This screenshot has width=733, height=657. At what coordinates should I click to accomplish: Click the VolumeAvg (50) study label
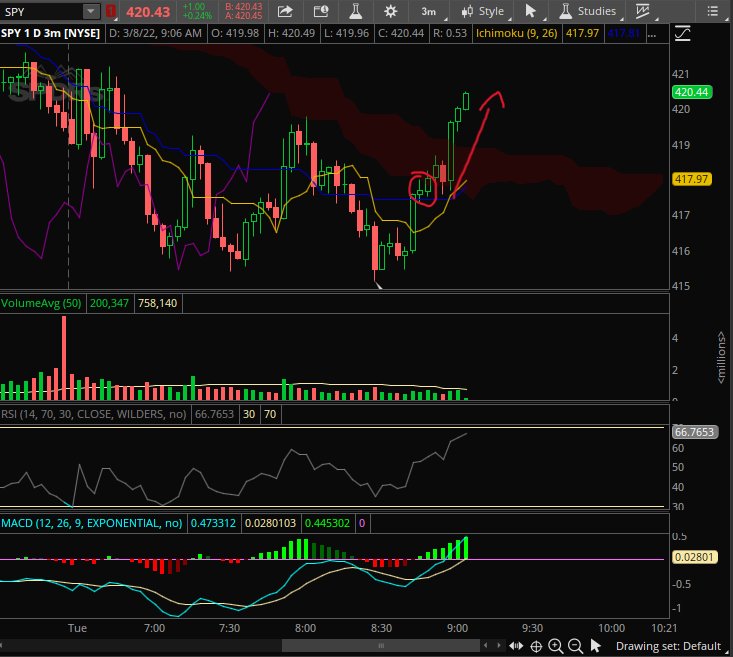click(x=41, y=303)
